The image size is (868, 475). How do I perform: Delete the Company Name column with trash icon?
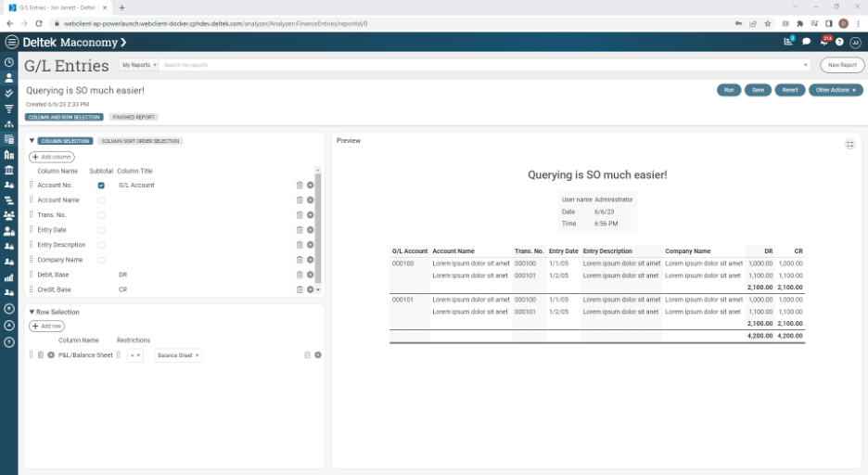click(300, 260)
